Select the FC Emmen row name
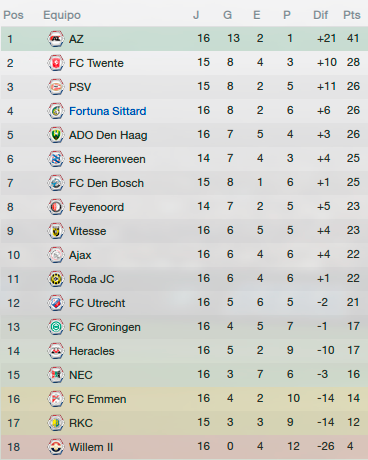The height and width of the screenshot is (460, 368). pos(98,399)
